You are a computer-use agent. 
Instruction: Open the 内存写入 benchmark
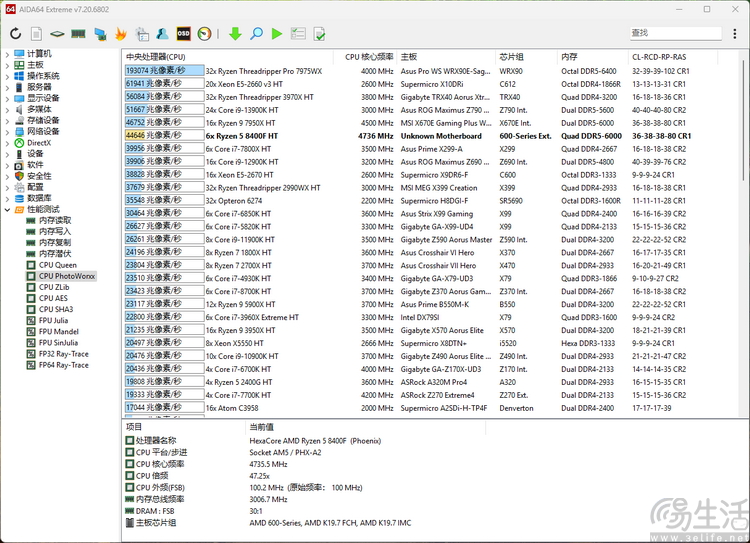[55, 231]
